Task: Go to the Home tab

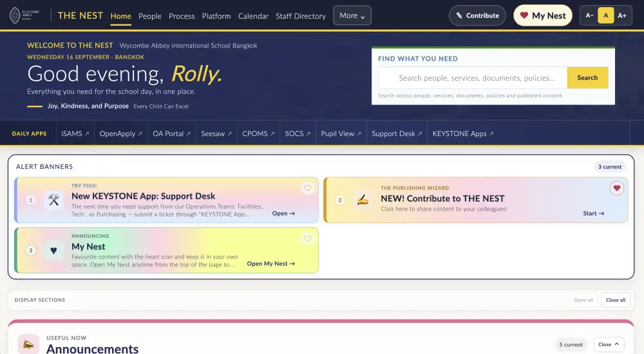Action: coord(121,16)
